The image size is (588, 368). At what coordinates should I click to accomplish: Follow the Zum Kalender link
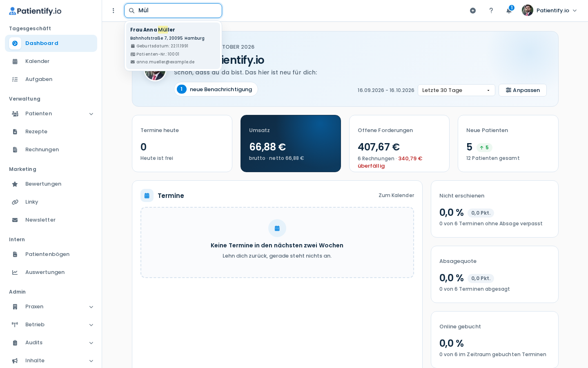pyautogui.click(x=396, y=195)
